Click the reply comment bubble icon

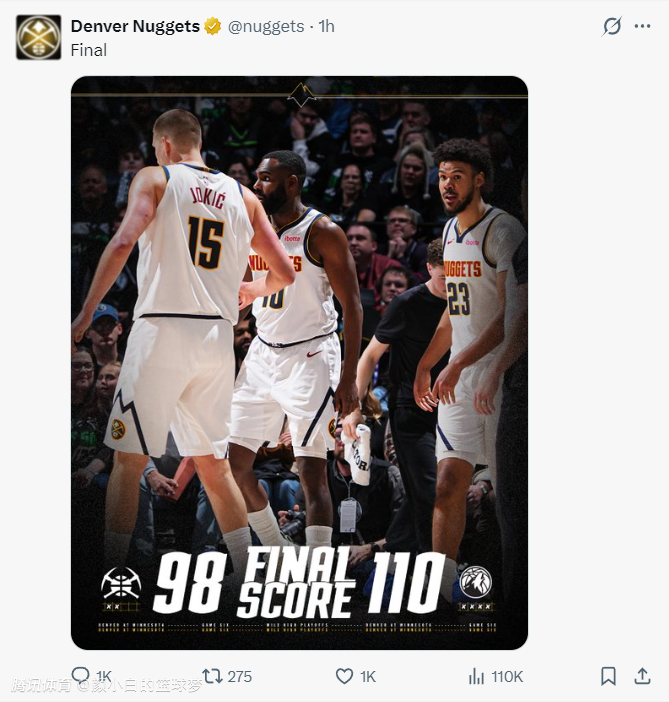click(x=81, y=676)
